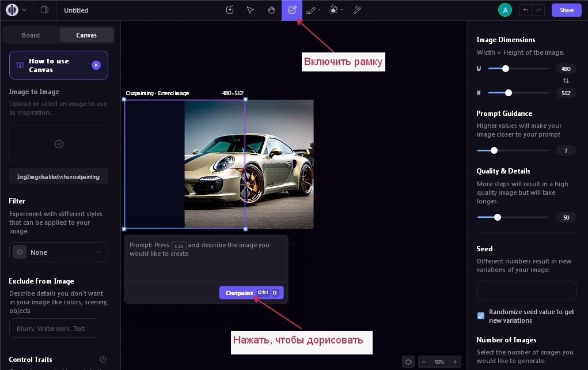Uncheck Randomize seed value checkbox
This screenshot has width=588, height=370.
pyautogui.click(x=481, y=316)
